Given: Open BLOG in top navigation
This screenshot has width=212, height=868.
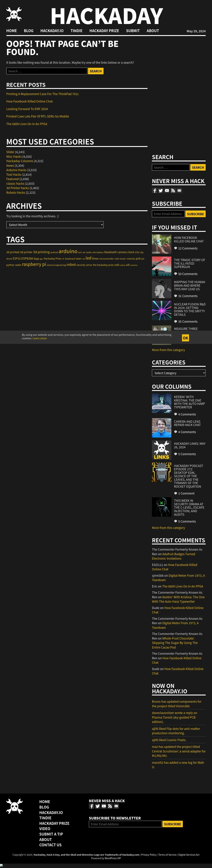Looking at the screenshot, I should pos(29,31).
